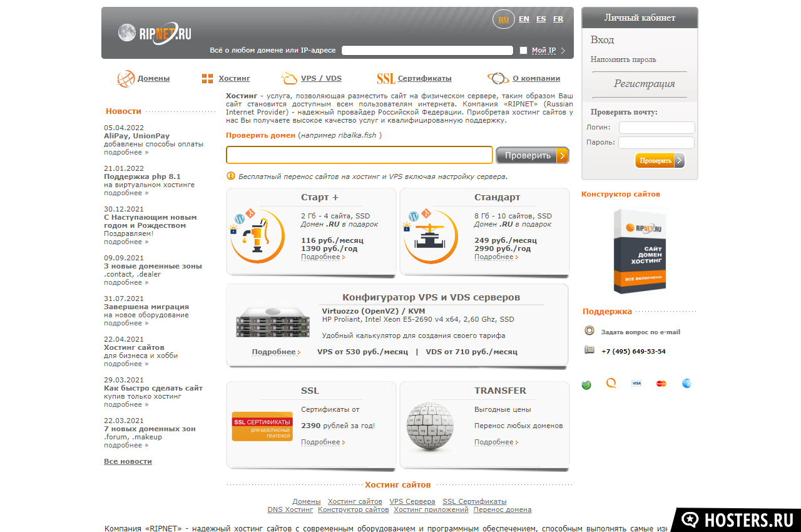
Task: Open the Хостинг menu item
Action: pyautogui.click(x=234, y=78)
